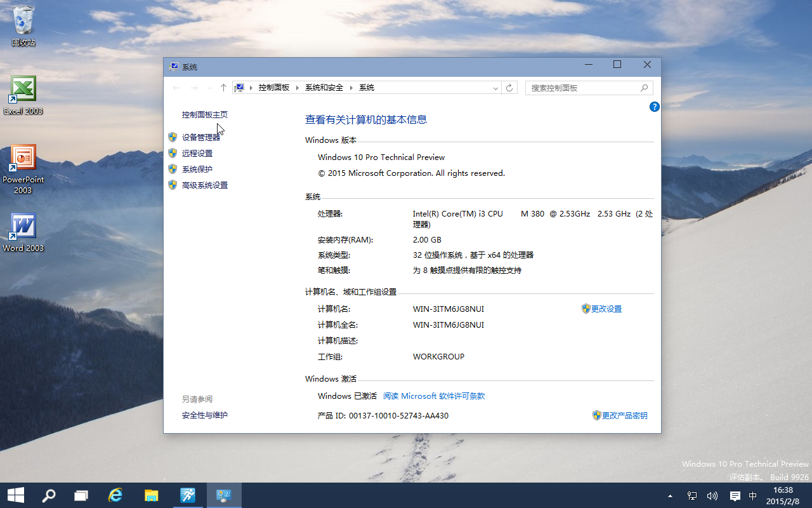Open Task View on the taskbar
812x508 pixels.
click(x=81, y=495)
